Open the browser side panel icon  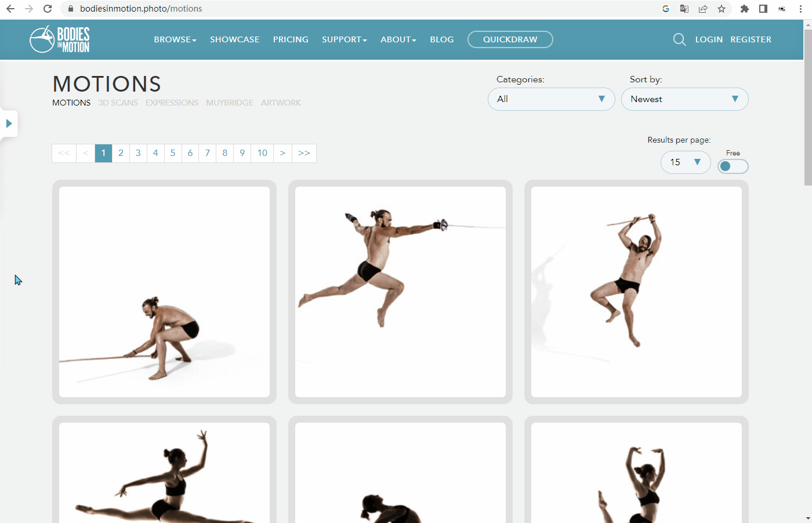763,9
